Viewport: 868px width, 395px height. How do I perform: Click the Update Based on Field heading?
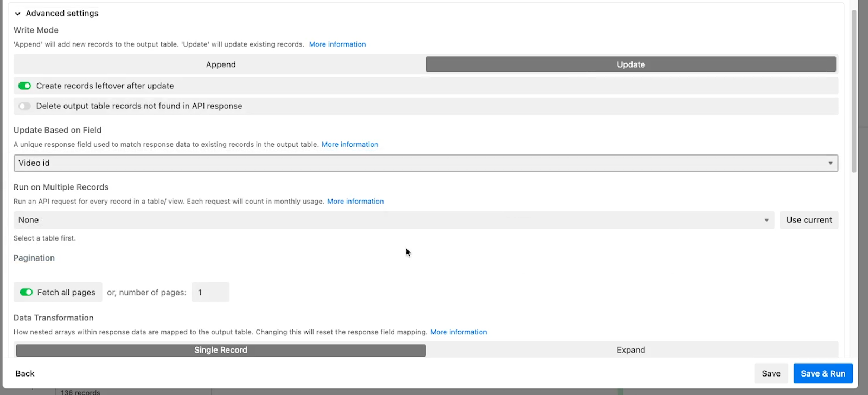pyautogui.click(x=58, y=130)
